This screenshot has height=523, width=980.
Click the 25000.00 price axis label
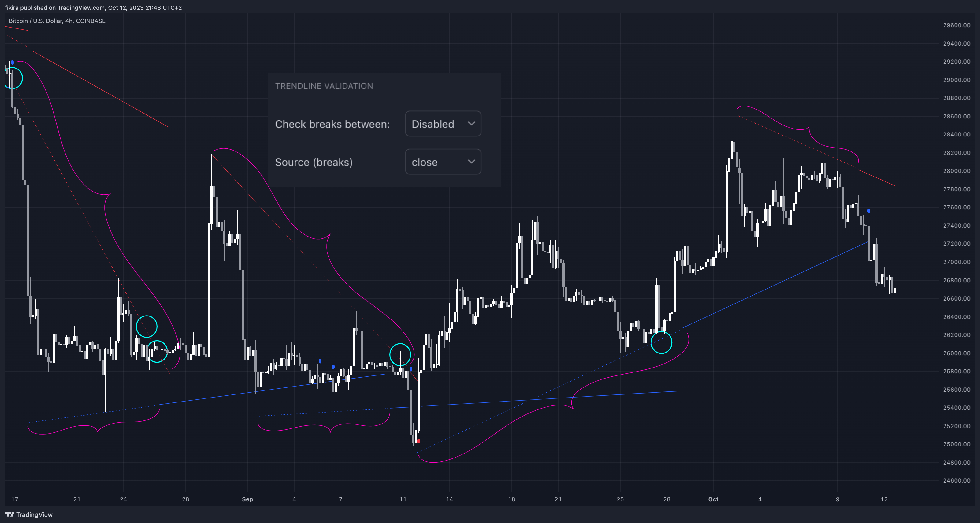[956, 444]
